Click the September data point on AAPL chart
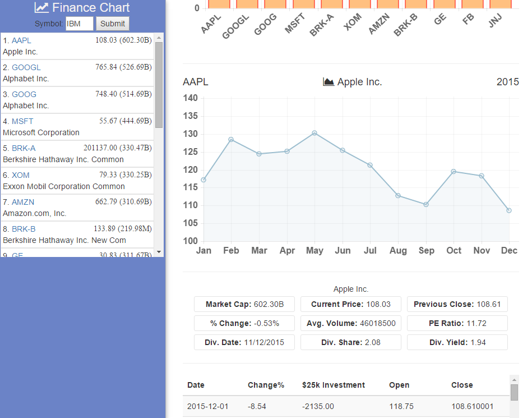Image resolution: width=532 pixels, height=418 pixels. 426,204
